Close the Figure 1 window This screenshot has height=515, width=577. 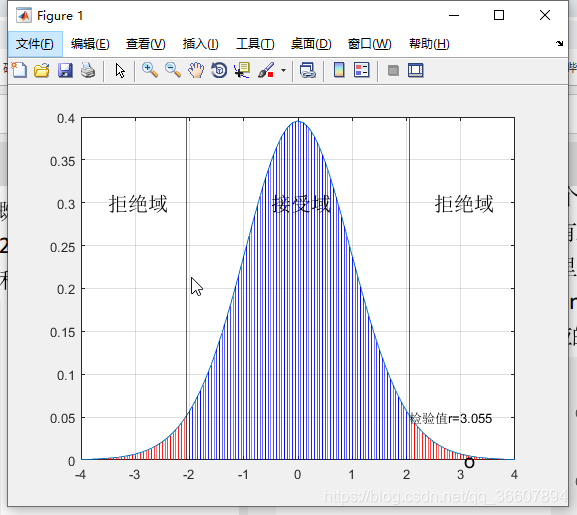(x=545, y=15)
